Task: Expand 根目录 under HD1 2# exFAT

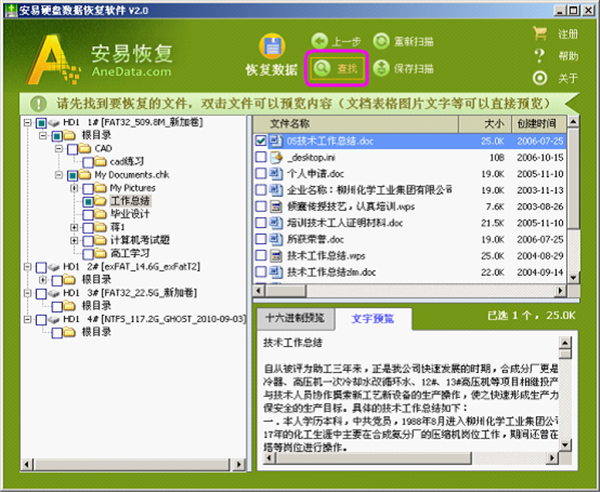Action: pos(42,279)
